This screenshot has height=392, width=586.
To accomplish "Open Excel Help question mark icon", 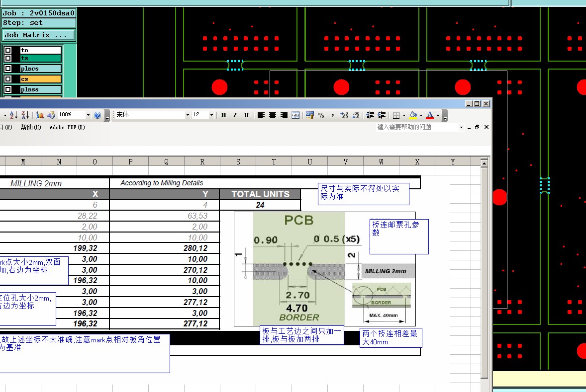I will (98, 115).
